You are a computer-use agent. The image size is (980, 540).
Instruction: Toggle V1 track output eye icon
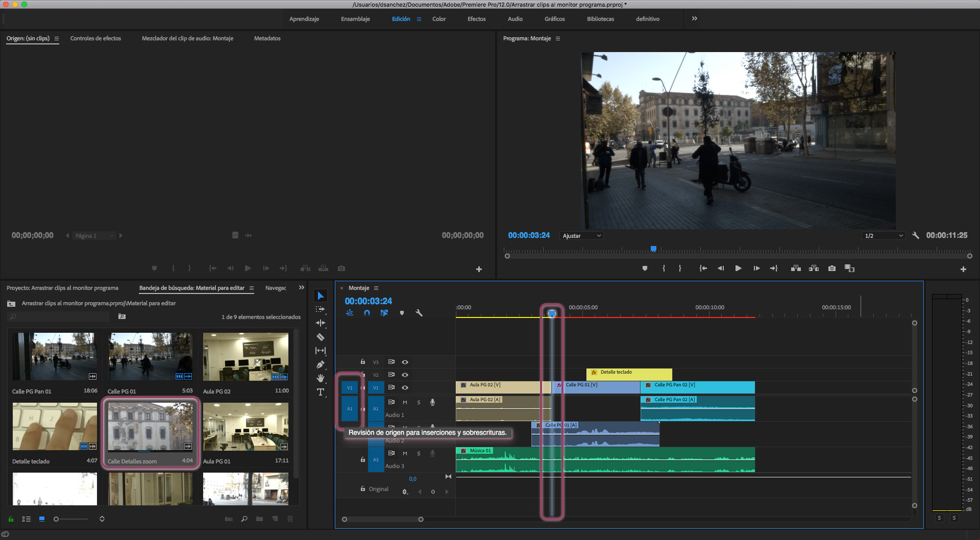point(405,387)
